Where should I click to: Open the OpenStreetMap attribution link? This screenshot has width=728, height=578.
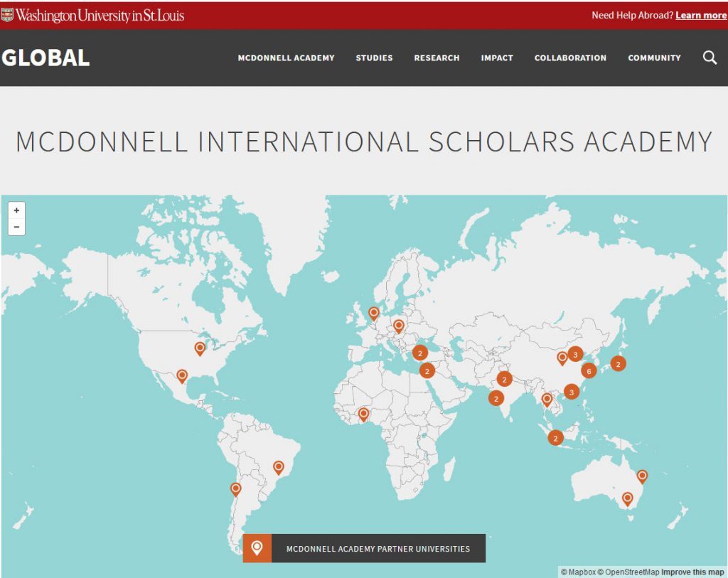tap(628, 572)
